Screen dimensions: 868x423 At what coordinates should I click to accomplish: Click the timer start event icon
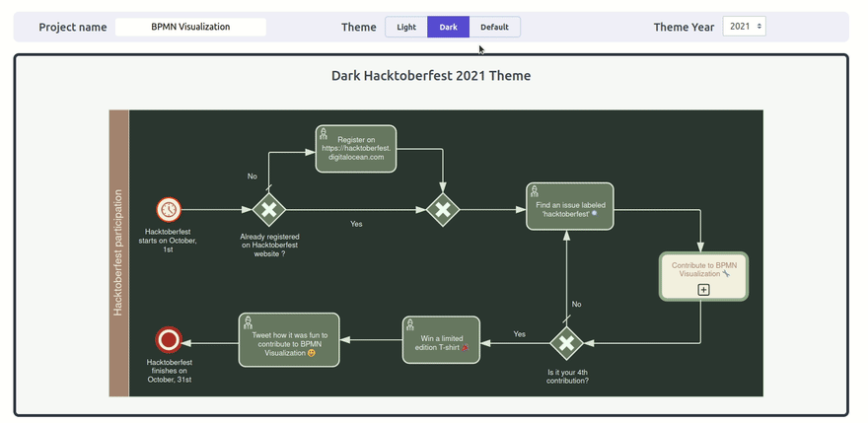pyautogui.click(x=169, y=210)
